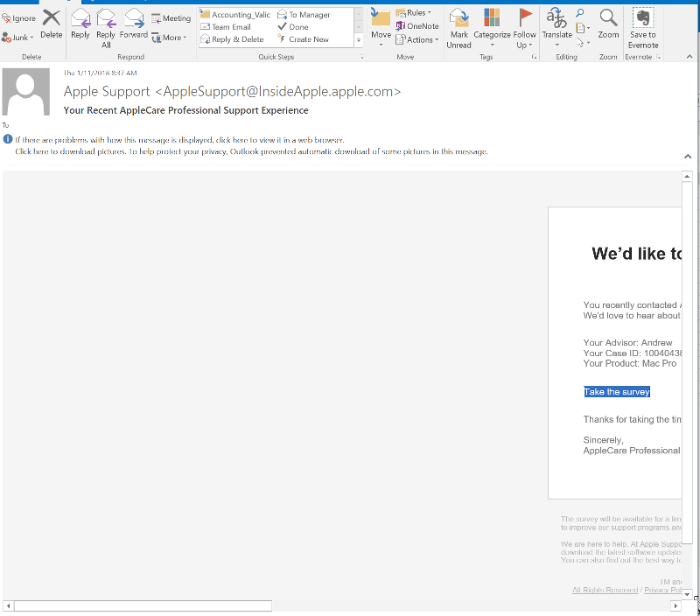Run Accounting_Valic quick step
This screenshot has width=700, height=616.
point(235,15)
